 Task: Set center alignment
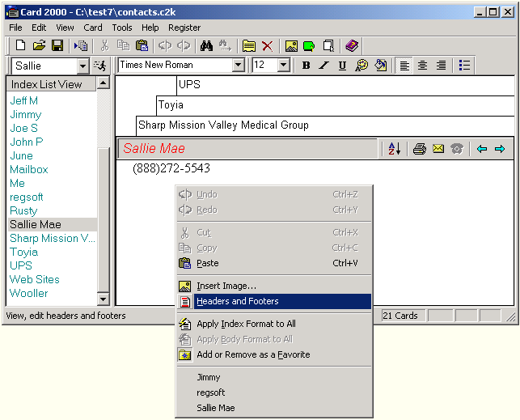[x=422, y=66]
